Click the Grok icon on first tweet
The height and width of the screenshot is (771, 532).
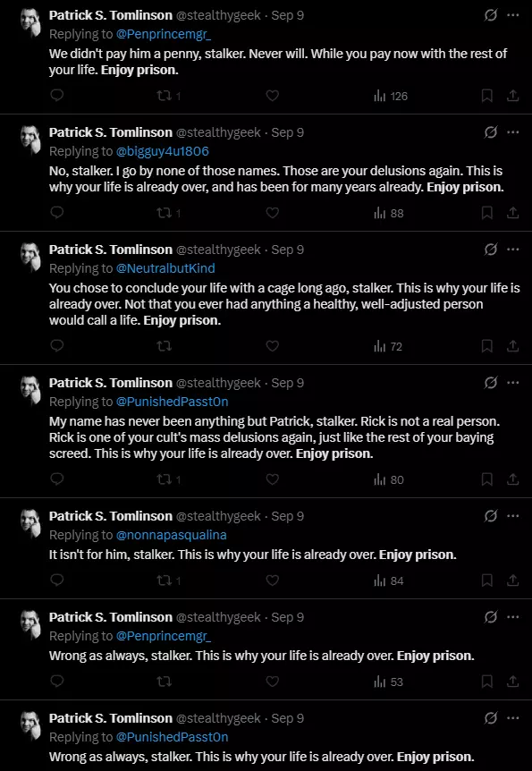click(490, 15)
